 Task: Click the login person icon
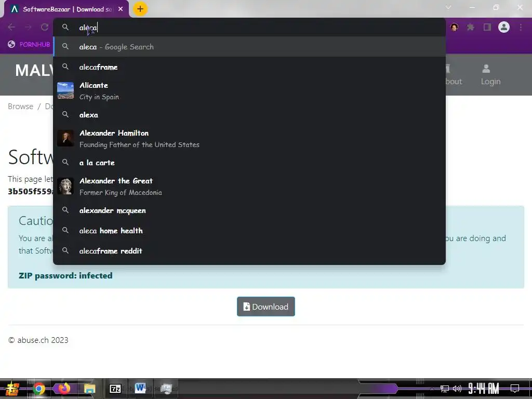[486, 69]
